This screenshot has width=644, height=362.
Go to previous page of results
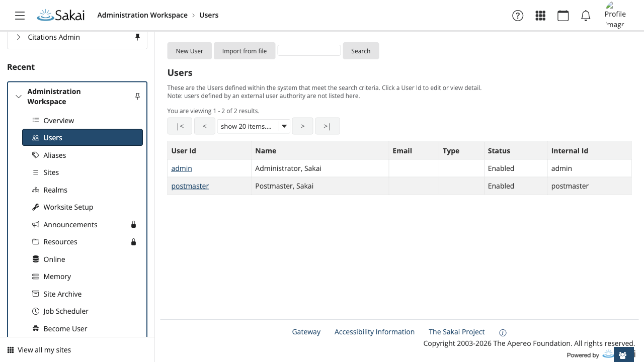[x=205, y=126]
